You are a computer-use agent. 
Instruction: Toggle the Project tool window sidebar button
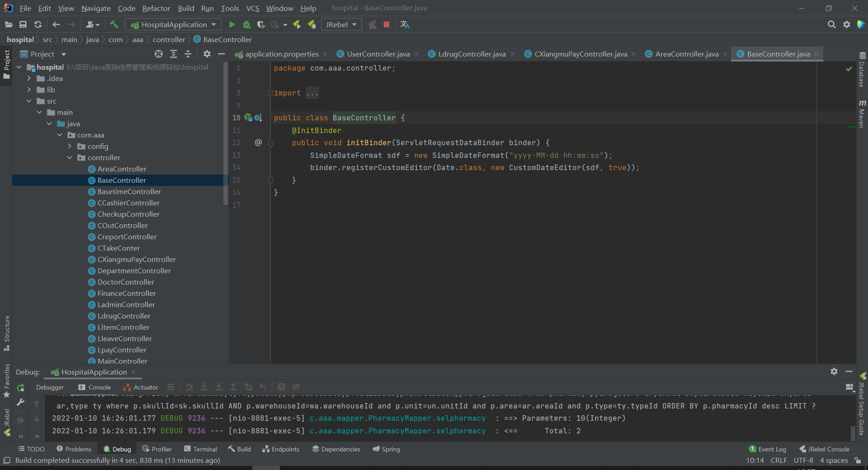coord(6,63)
